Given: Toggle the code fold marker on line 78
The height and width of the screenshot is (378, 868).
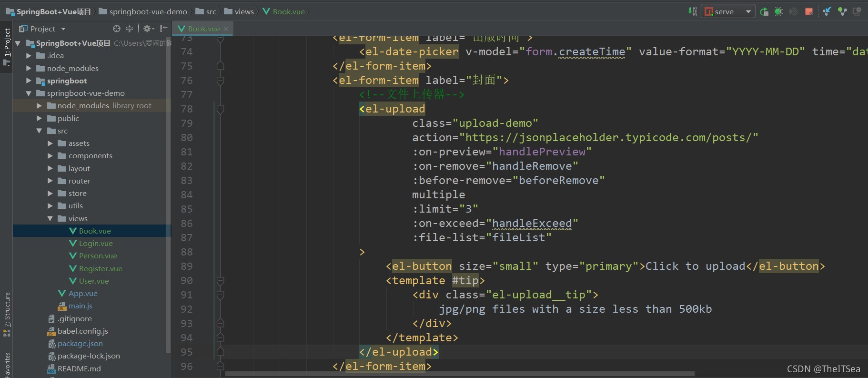Looking at the screenshot, I should tap(220, 109).
